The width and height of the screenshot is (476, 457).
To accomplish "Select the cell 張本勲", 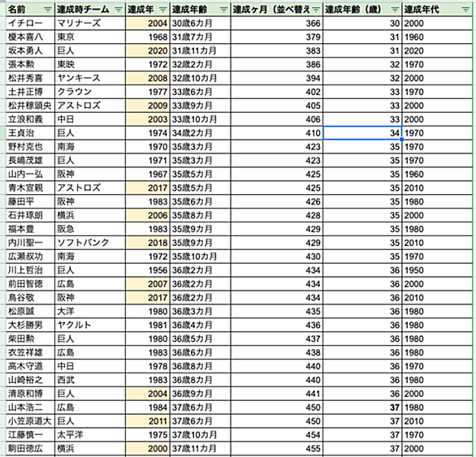I will click(30, 64).
